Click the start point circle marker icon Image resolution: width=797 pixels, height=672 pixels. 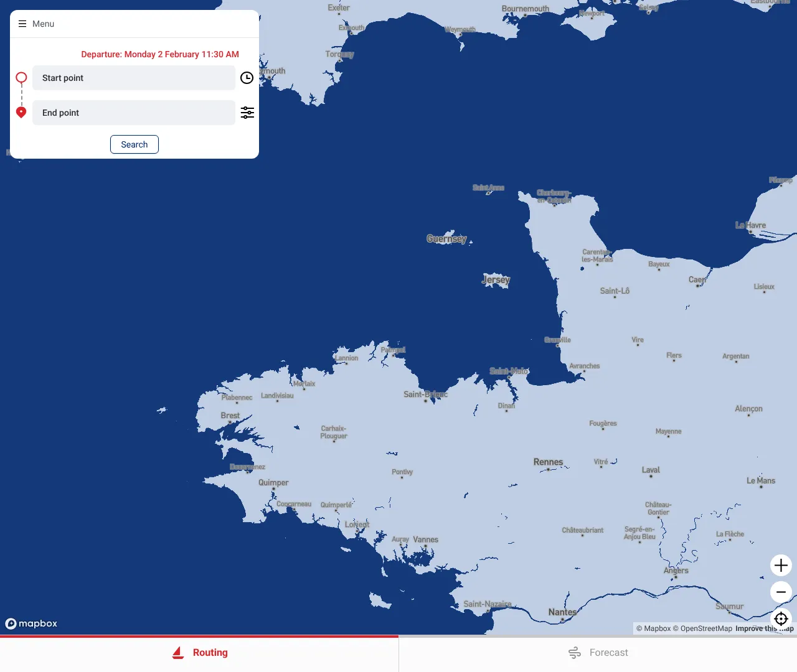pyautogui.click(x=21, y=77)
